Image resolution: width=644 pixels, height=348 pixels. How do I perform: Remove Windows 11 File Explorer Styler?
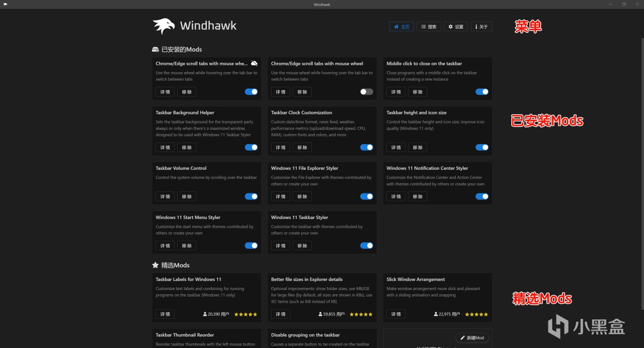(x=302, y=196)
